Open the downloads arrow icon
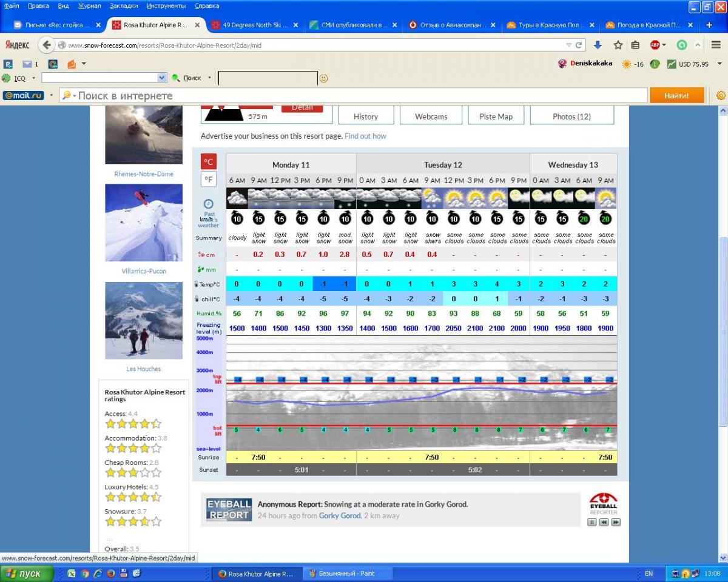728x582 pixels. click(598, 45)
